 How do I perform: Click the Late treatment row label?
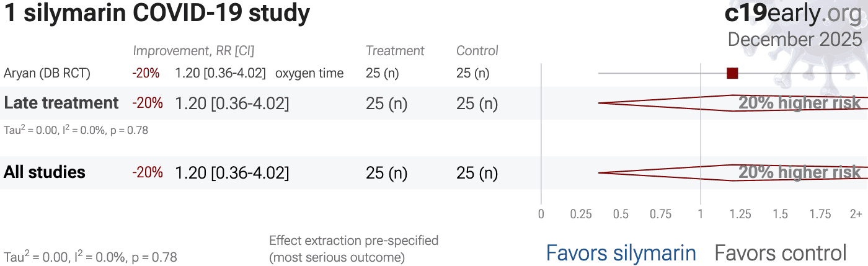point(61,103)
